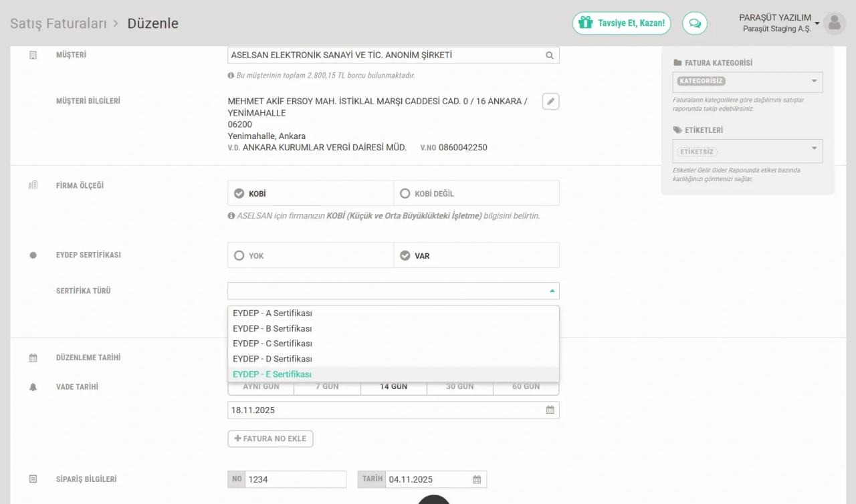Click the search magnifier in the Müşteri field

[x=549, y=55]
